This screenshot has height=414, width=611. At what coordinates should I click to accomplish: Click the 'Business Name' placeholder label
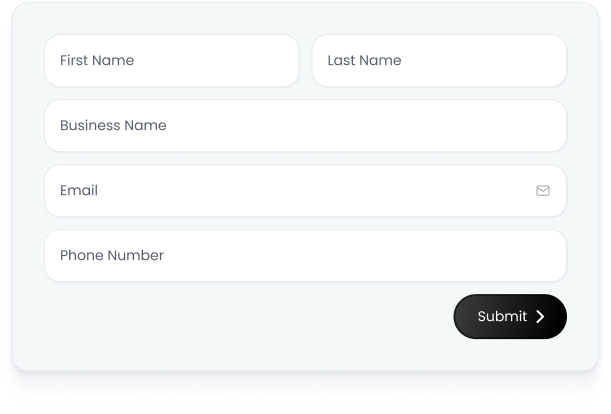click(113, 126)
